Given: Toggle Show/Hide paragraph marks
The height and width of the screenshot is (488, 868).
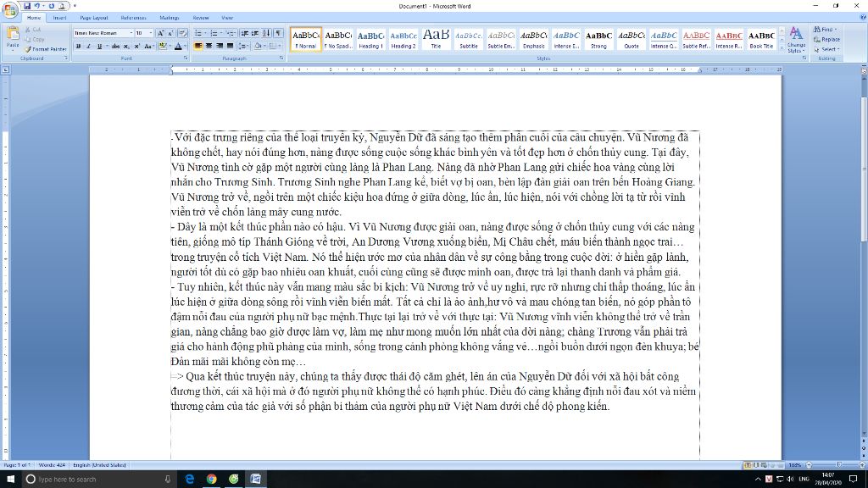Looking at the screenshot, I should click(278, 33).
